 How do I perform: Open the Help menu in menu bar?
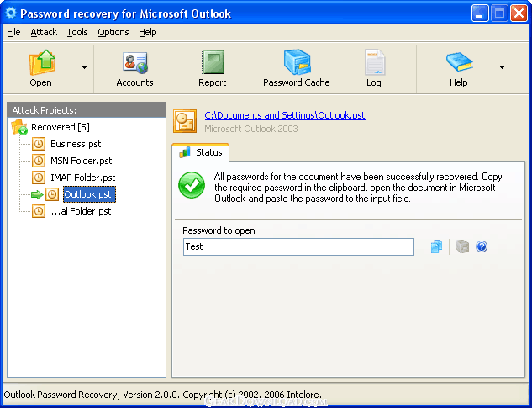click(x=148, y=32)
